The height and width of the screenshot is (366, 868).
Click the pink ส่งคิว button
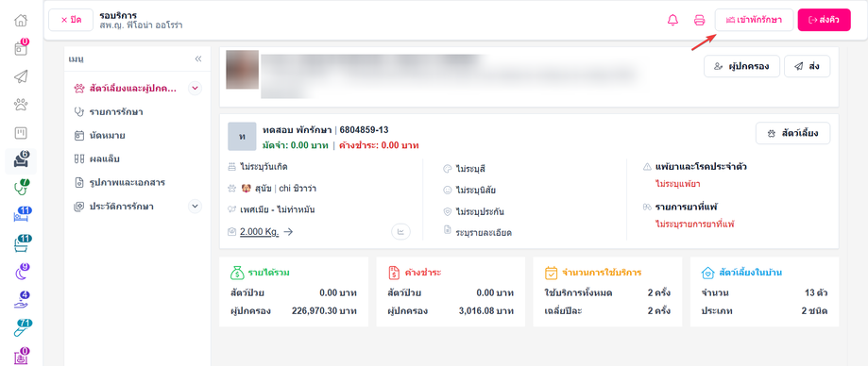[825, 20]
